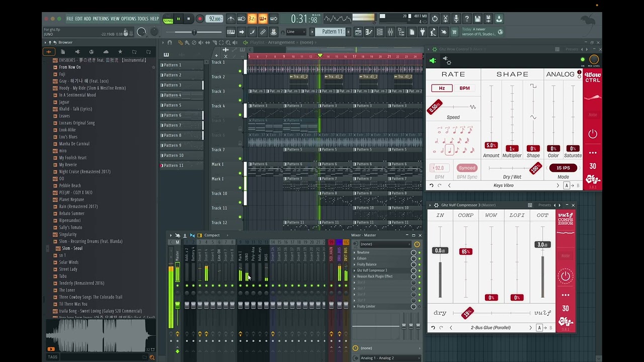Open the Channel rack view icon
Image resolution: width=644 pixels, height=362 pixels.
pyautogui.click(x=379, y=32)
